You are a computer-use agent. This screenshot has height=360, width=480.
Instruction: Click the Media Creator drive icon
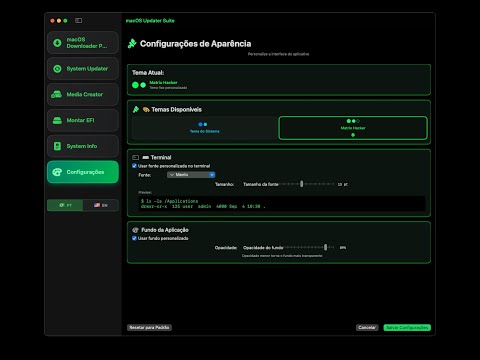56,94
